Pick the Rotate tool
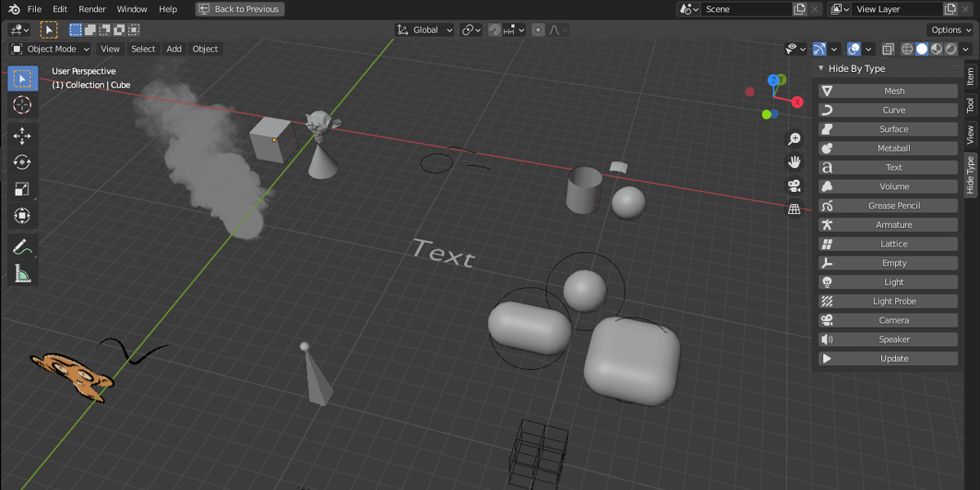This screenshot has width=980, height=490. [22, 163]
